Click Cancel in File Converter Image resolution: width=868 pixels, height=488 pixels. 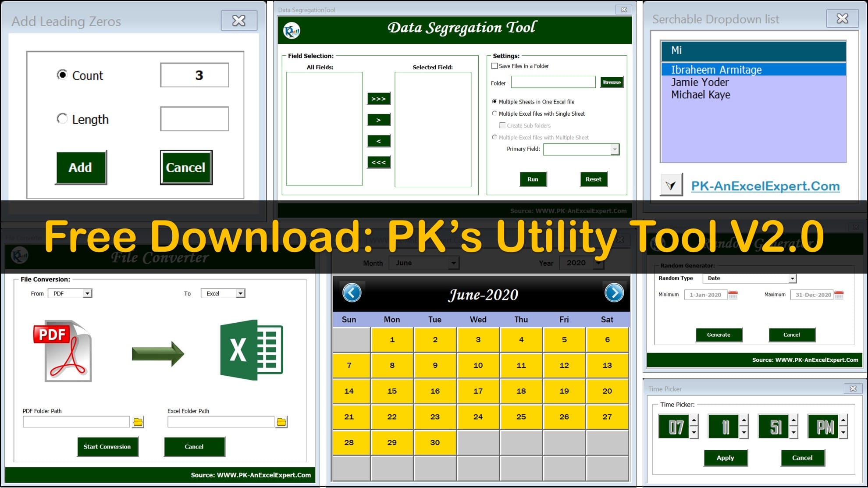point(194,447)
